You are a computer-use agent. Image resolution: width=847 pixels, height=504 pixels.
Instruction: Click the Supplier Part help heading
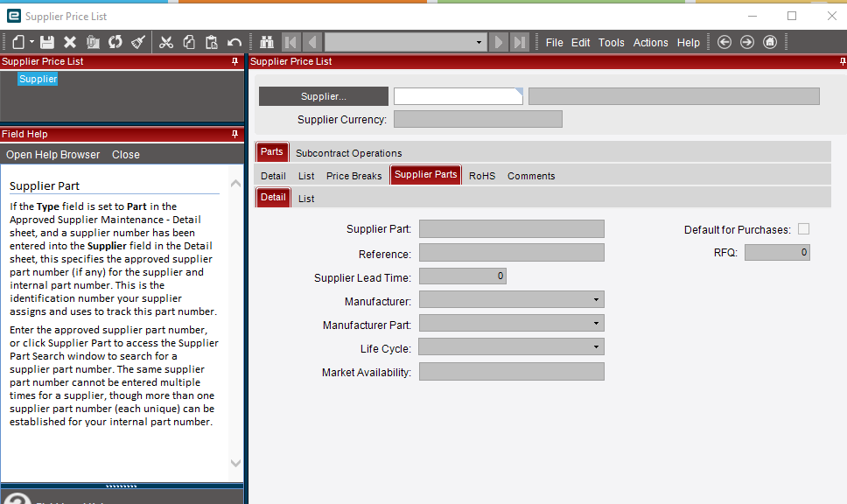(x=45, y=185)
